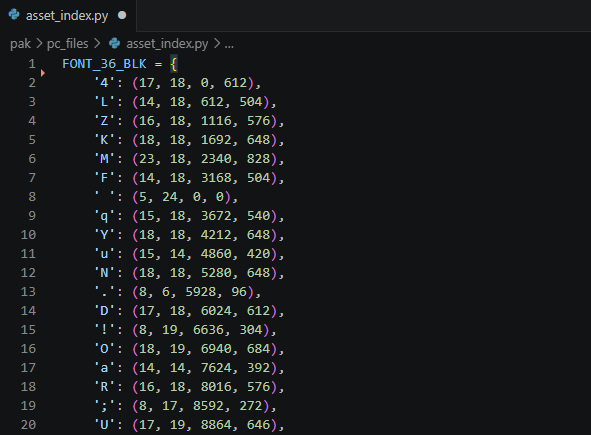
Task: Click value 96 on the '.' line
Action: click(x=239, y=292)
